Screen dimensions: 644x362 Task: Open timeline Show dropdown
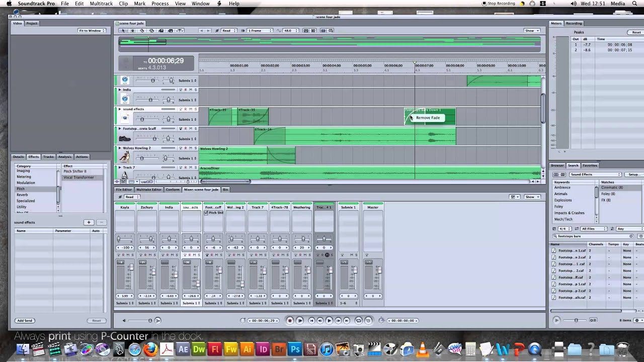[x=531, y=31]
